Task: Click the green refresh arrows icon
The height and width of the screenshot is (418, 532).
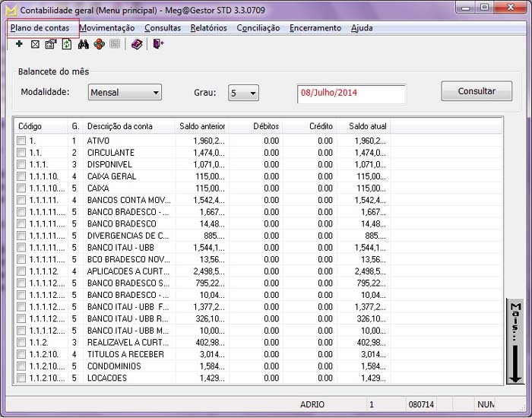Action: (x=67, y=45)
